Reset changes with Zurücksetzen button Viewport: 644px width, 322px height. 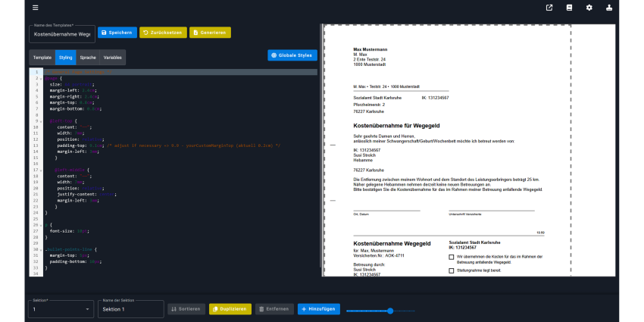click(x=163, y=33)
